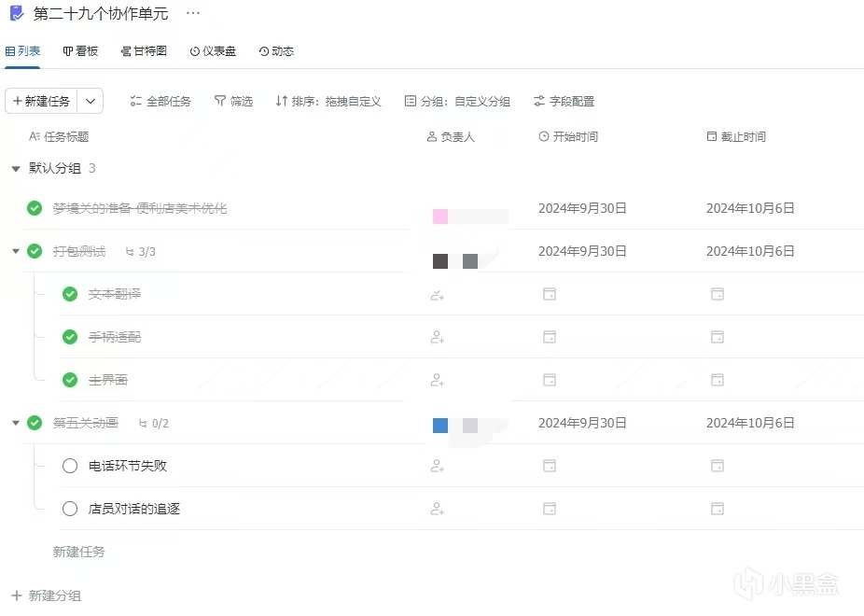The width and height of the screenshot is (864, 616).
Task: Mark 电话环节失败 as complete
Action: click(70, 466)
